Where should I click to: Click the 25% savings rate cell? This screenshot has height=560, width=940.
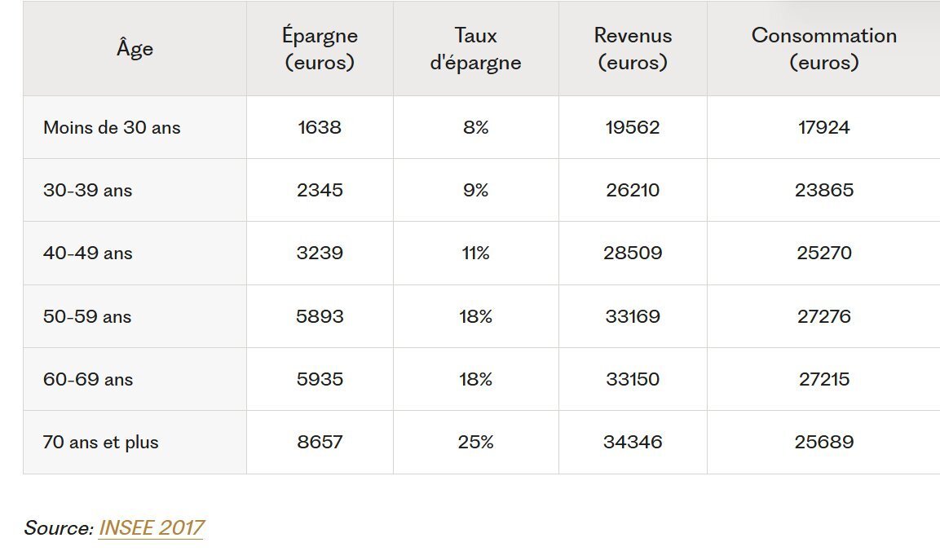[475, 442]
